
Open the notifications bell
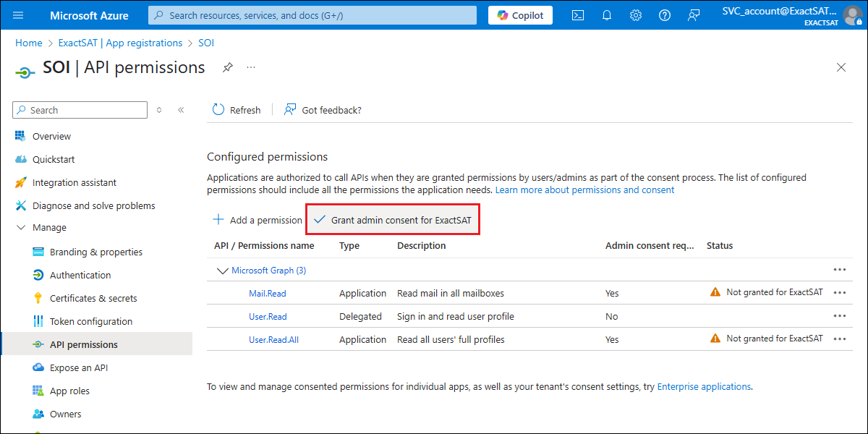607,15
